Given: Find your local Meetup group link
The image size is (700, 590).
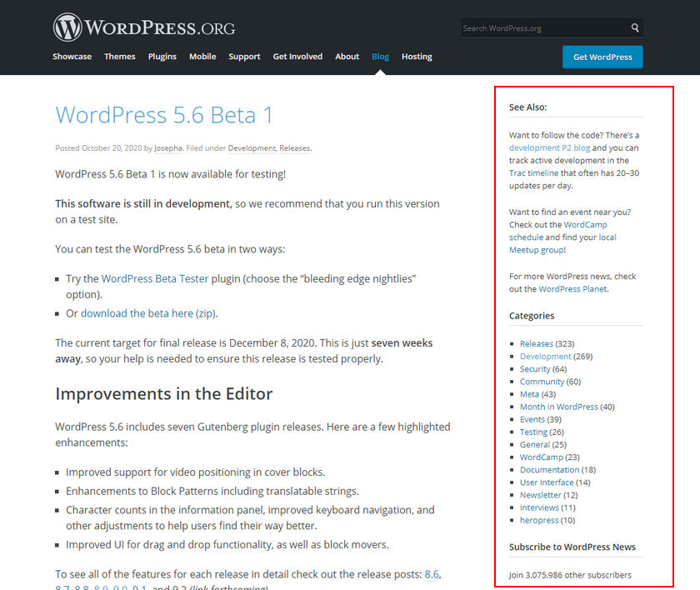Looking at the screenshot, I should click(x=562, y=243).
